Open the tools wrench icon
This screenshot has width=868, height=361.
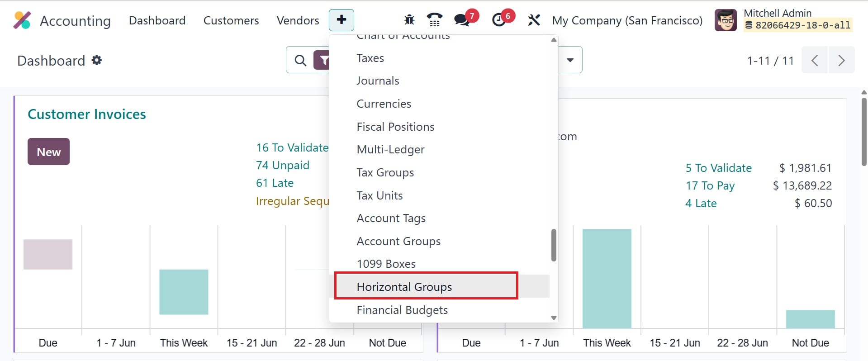534,20
